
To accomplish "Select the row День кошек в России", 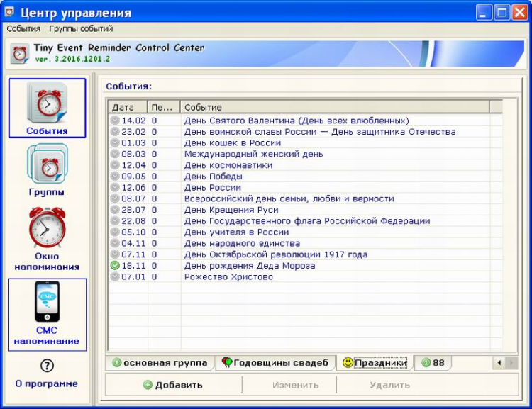I will point(305,142).
